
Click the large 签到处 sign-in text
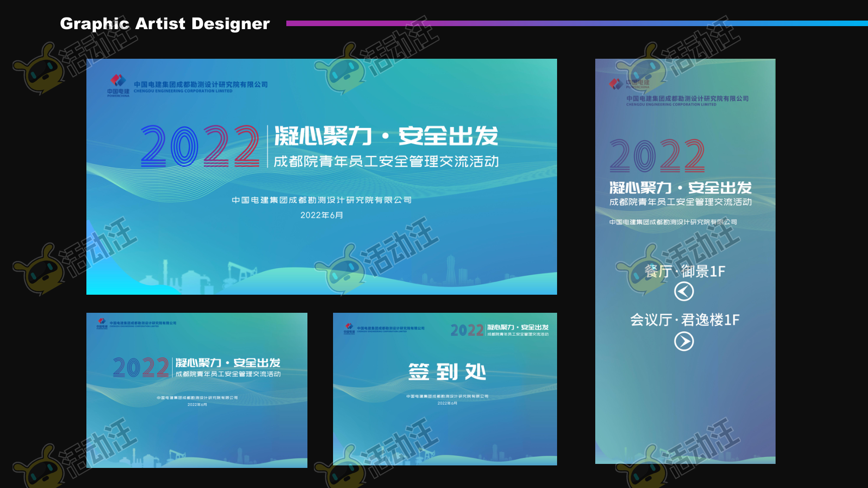447,372
